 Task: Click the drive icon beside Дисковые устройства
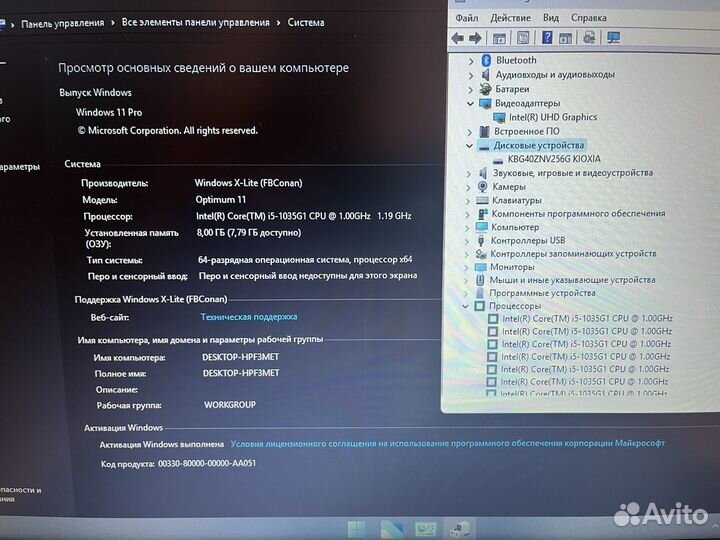pos(484,146)
